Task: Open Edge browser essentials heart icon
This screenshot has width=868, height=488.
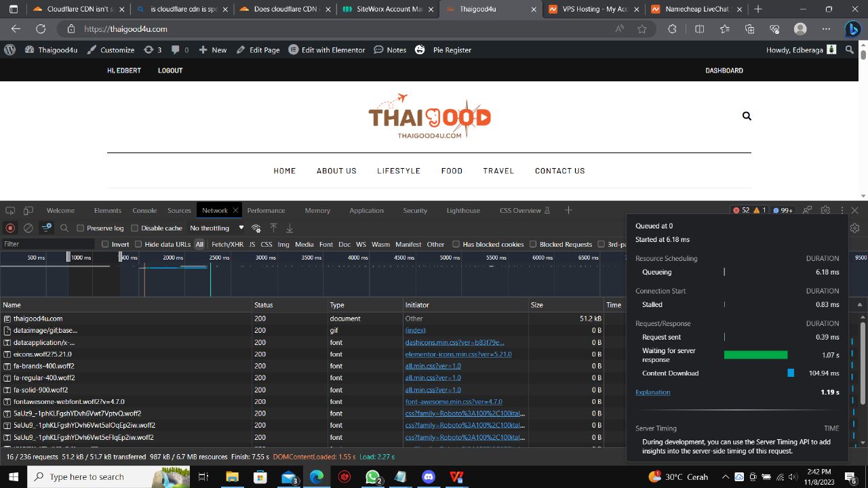Action: [x=774, y=29]
